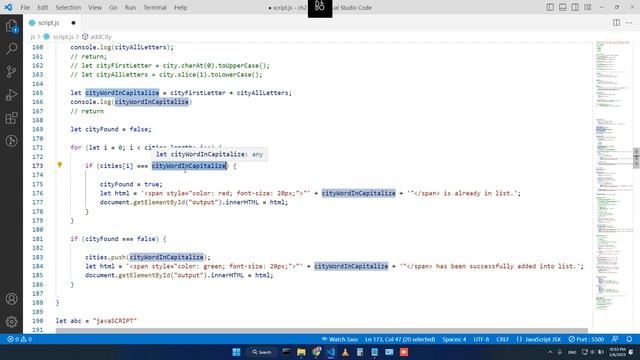
Task: Open the Manage gear icon
Action: [11, 322]
